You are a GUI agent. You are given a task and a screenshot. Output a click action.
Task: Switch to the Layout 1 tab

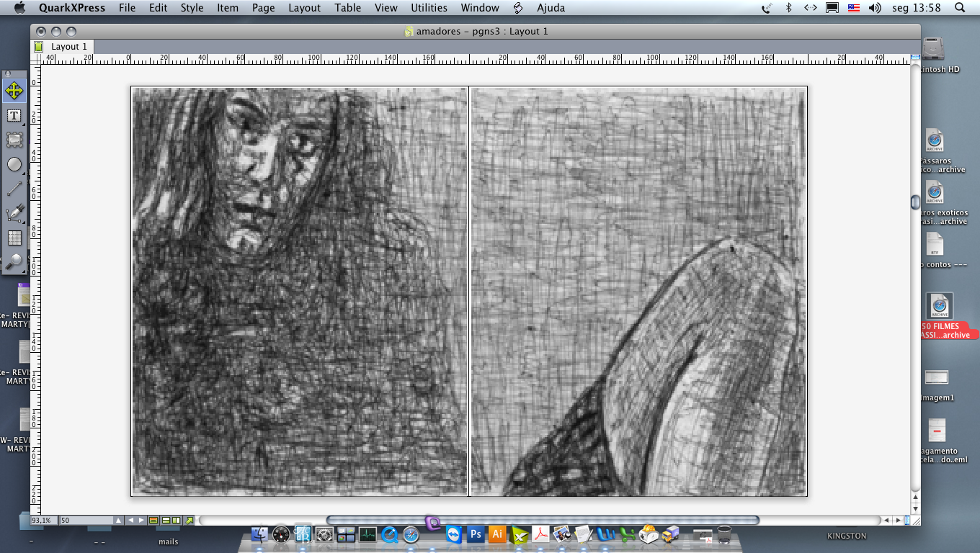pyautogui.click(x=68, y=46)
